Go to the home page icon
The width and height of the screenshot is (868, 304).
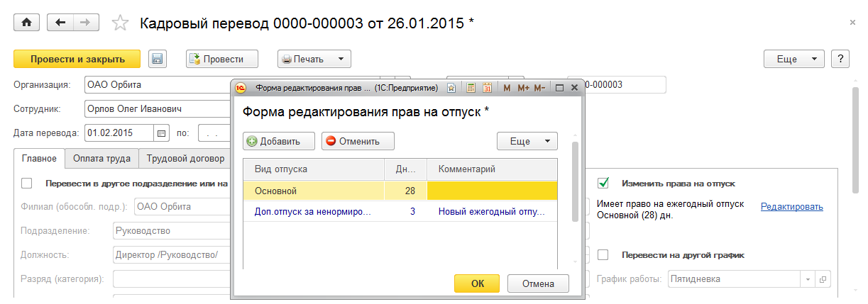tap(27, 23)
